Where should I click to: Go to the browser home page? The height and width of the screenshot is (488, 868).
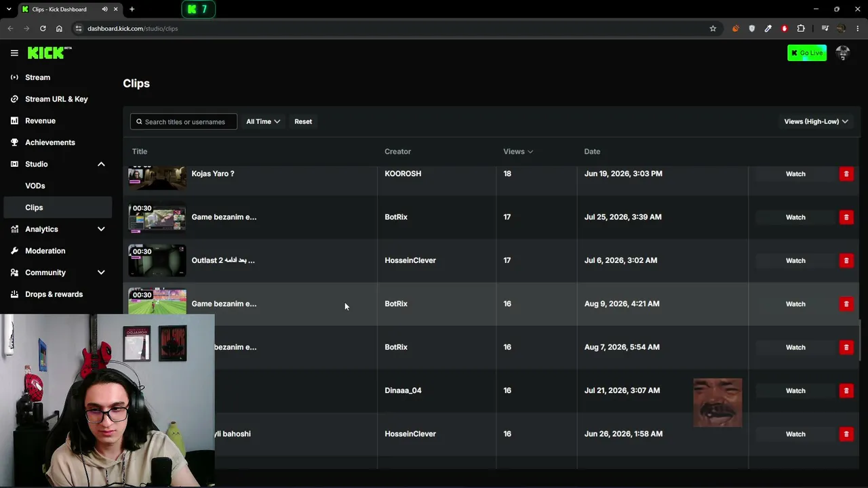click(59, 28)
